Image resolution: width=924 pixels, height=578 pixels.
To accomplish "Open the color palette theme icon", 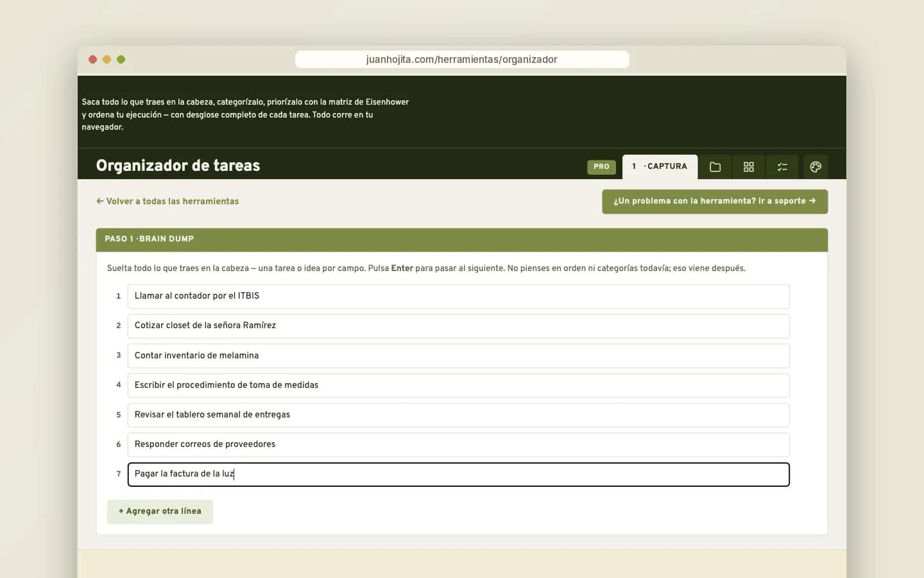I will 816,167.
